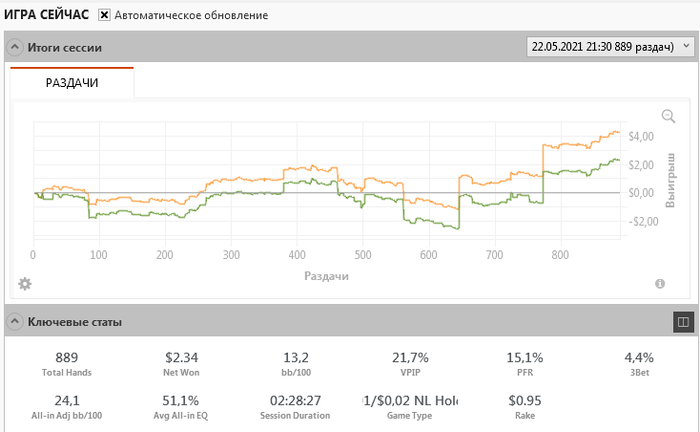Toggle the Автоматическое обновление checkbox
700x432 pixels.
tap(104, 16)
